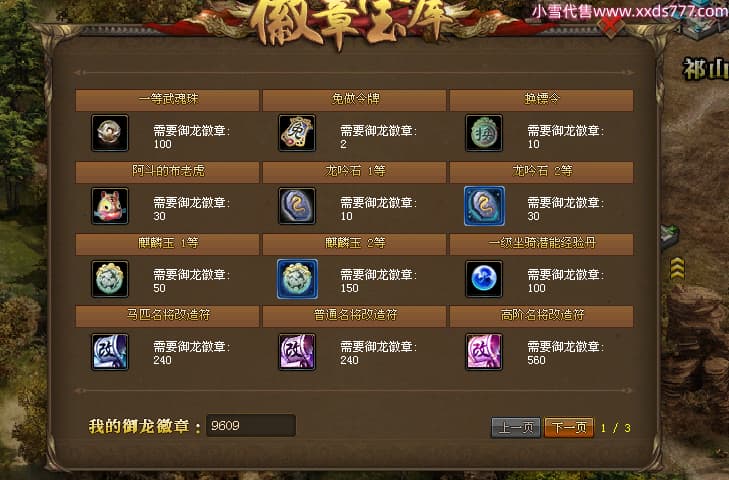Image resolution: width=729 pixels, height=480 pixels.
Task: Select the 马匹名将改造符 icon
Action: [x=110, y=352]
